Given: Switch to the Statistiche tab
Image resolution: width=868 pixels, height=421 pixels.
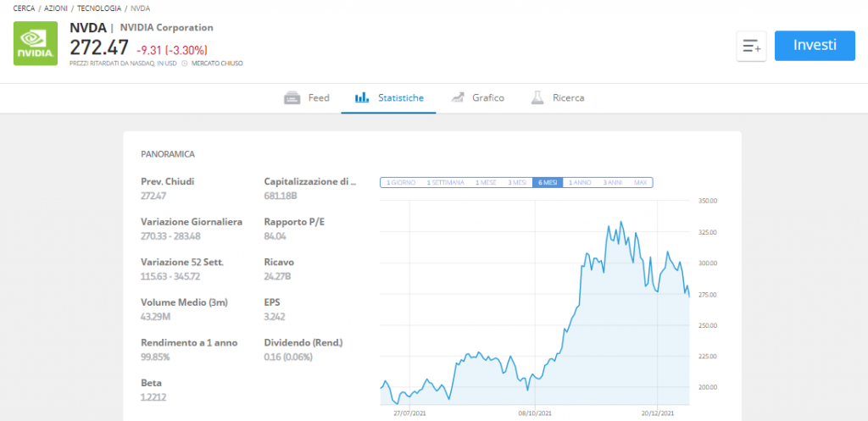Looking at the screenshot, I should tap(388, 98).
